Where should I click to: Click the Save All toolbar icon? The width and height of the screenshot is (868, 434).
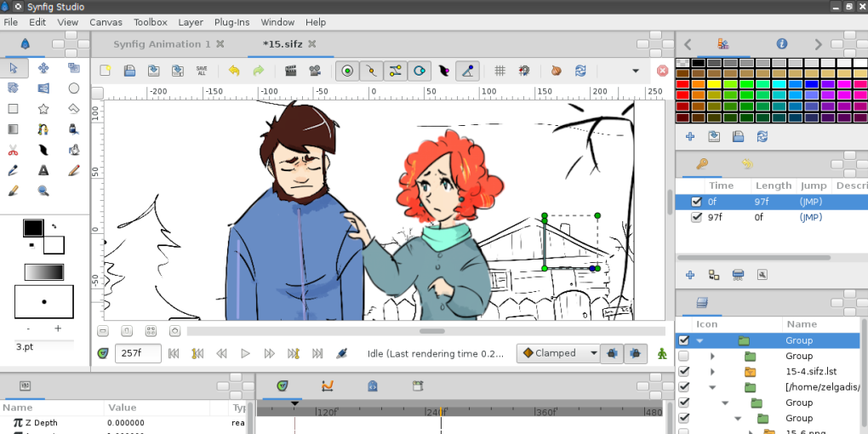coord(202,71)
